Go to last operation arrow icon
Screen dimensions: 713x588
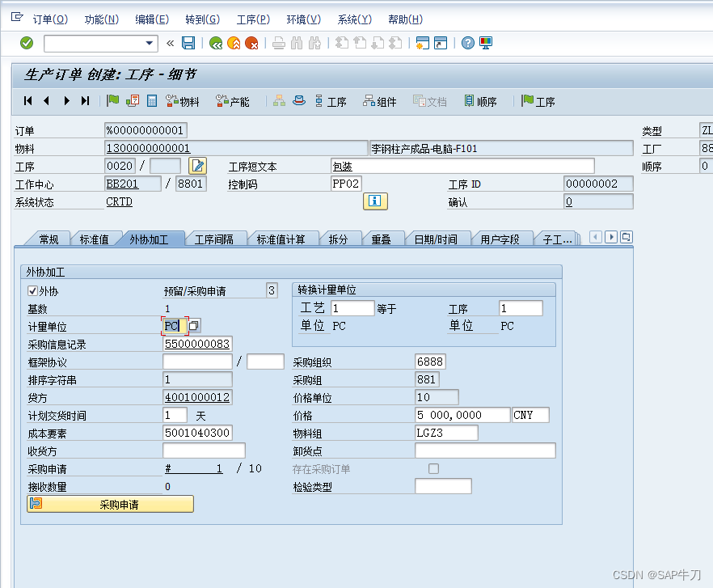coord(85,101)
